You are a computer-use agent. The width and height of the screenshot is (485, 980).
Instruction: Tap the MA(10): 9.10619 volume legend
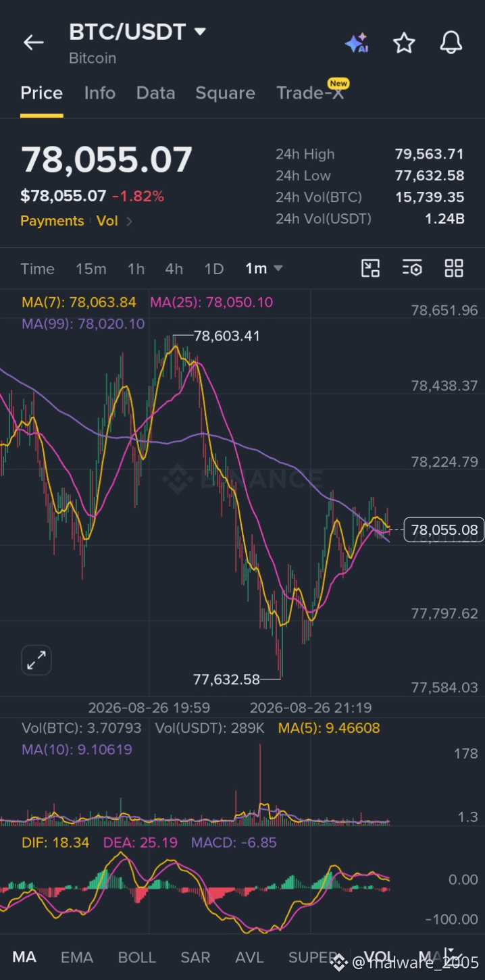click(77, 750)
